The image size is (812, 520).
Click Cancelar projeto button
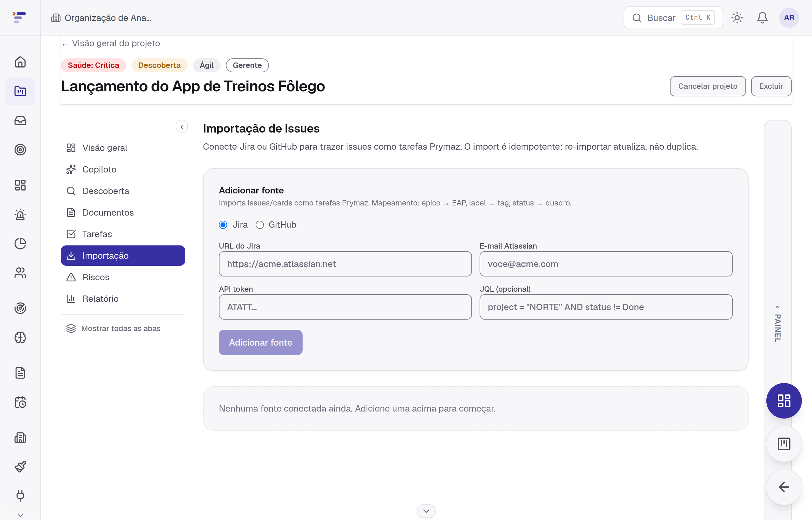pyautogui.click(x=708, y=86)
